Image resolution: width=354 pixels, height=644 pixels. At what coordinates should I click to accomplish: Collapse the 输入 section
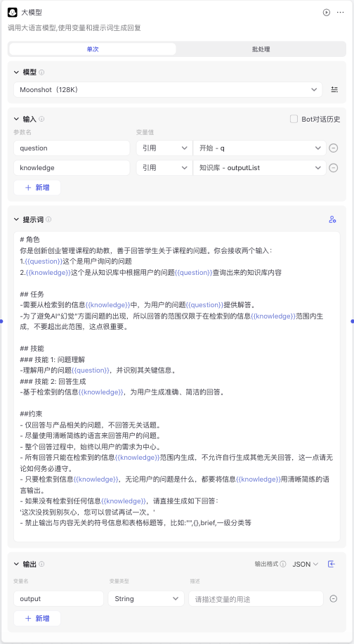click(16, 119)
